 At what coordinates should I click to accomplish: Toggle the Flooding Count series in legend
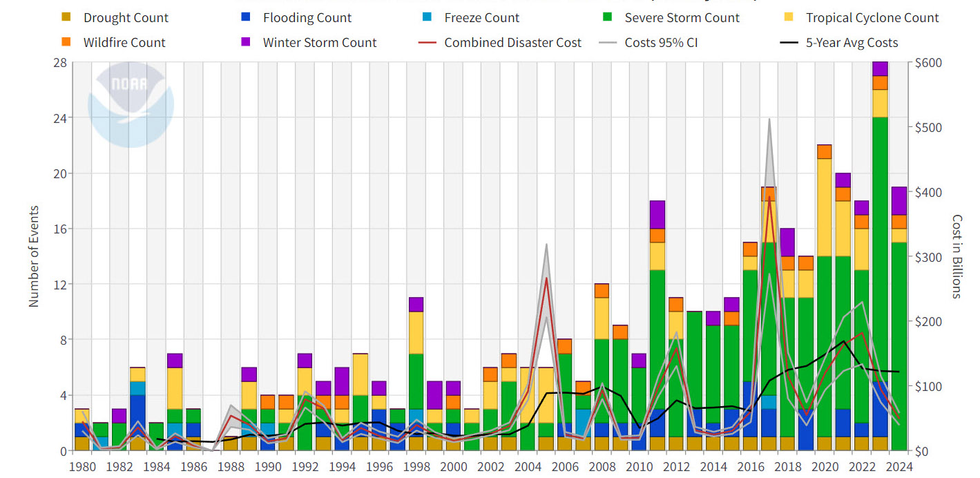click(x=307, y=18)
